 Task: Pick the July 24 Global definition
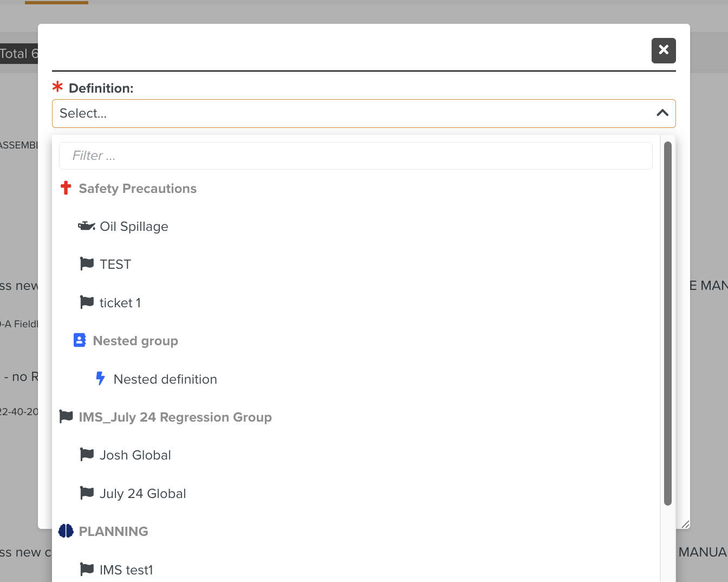(x=142, y=494)
